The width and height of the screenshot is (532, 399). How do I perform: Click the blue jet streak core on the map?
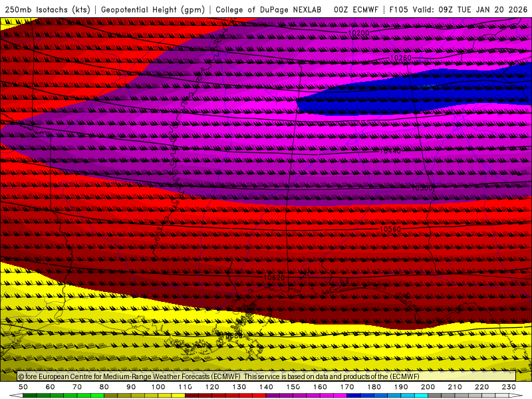[x=414, y=93]
